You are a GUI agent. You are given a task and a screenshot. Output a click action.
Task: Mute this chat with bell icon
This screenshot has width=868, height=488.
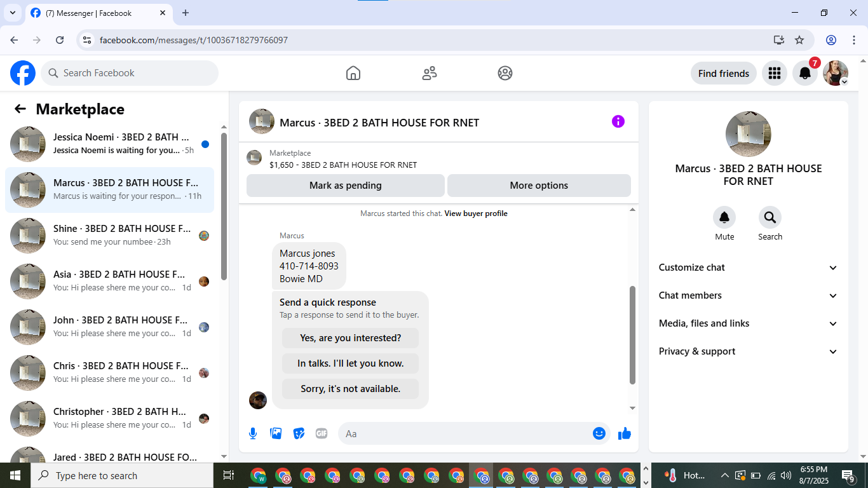[724, 218]
